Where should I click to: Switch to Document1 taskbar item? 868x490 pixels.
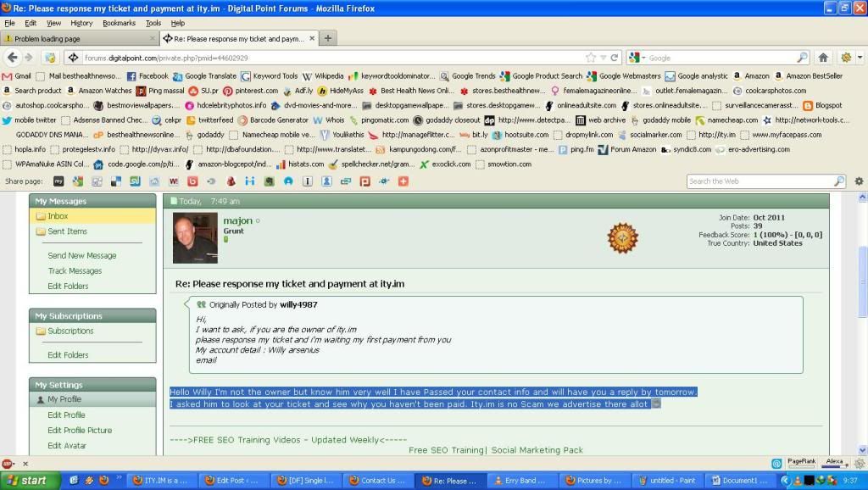tap(741, 481)
